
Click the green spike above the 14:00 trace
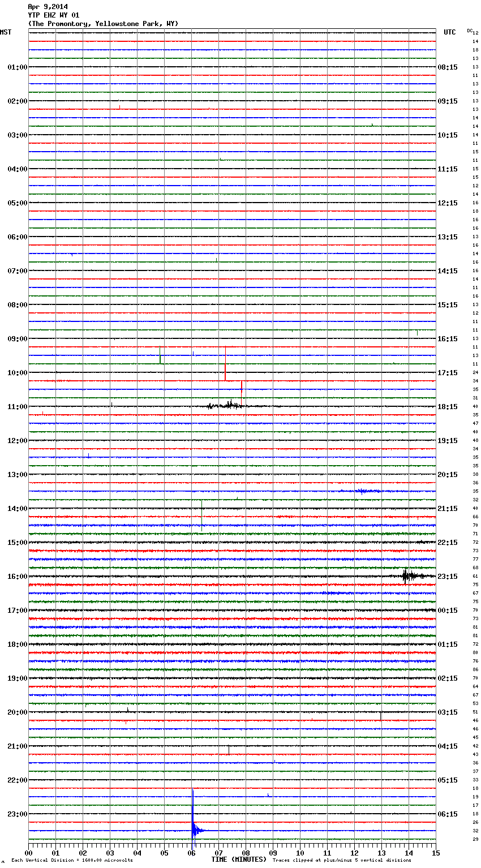[x=202, y=515]
